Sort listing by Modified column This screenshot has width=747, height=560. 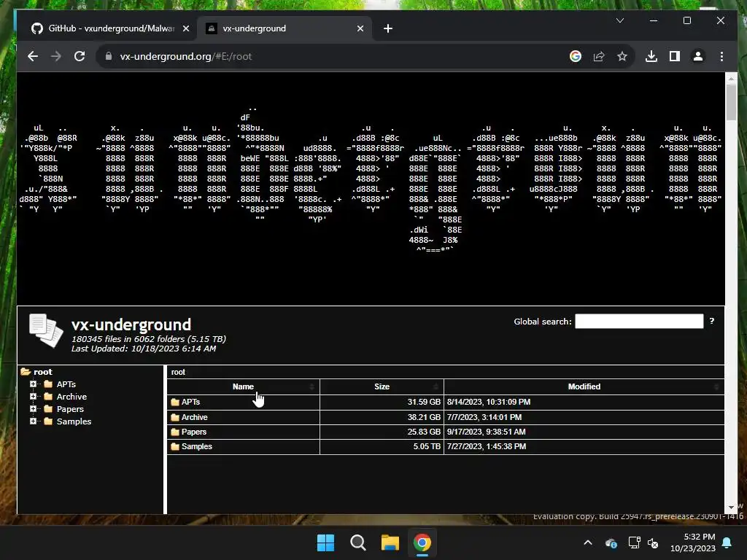pos(584,386)
